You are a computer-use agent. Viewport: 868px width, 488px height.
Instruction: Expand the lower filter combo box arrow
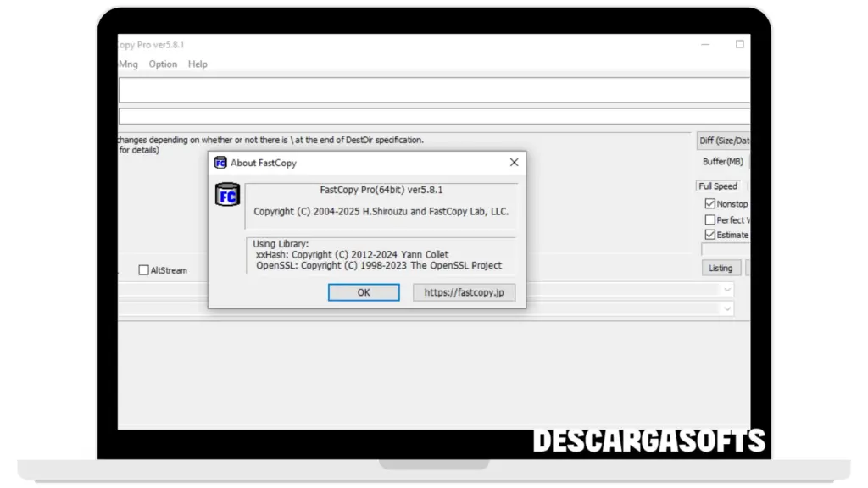[x=726, y=309]
